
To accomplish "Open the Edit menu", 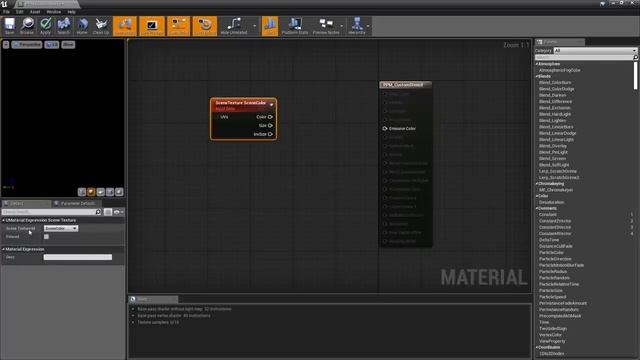I will point(20,12).
